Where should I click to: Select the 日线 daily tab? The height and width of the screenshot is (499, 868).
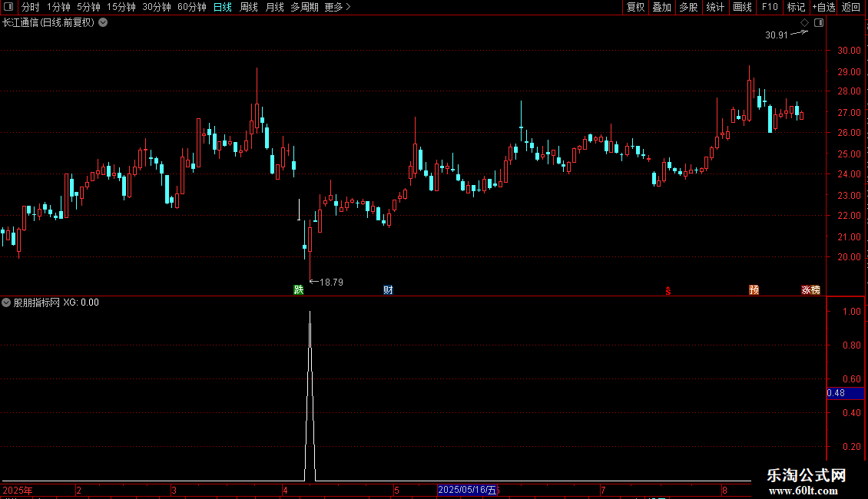223,7
